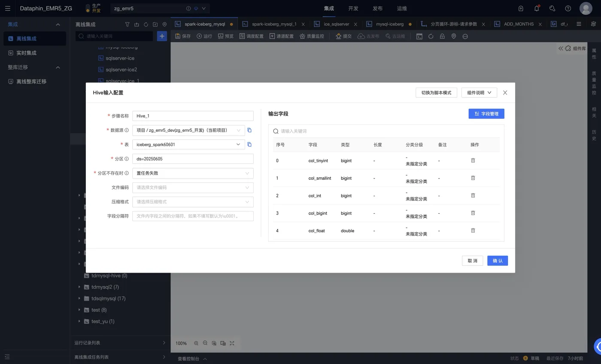Switch to the 运维 top menu
This screenshot has width=601, height=364.
pos(402,8)
